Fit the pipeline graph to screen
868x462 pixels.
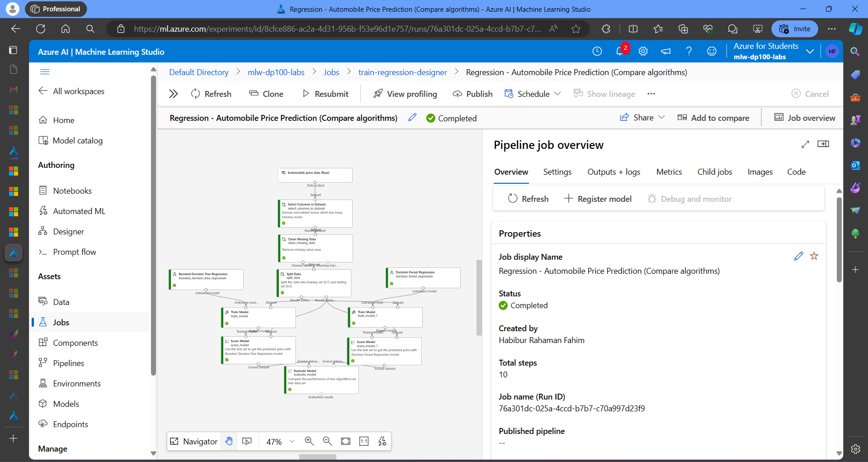coord(346,441)
